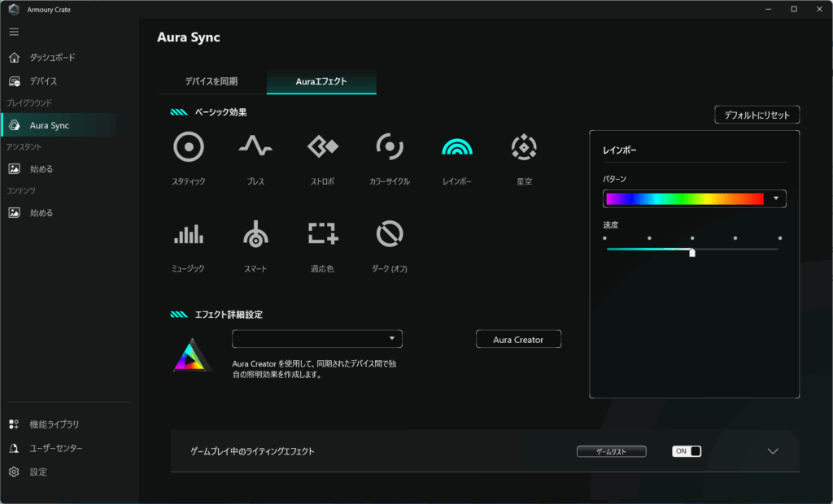Image resolution: width=833 pixels, height=504 pixels.
Task: Select the ミュージック music effect icon
Action: [189, 234]
